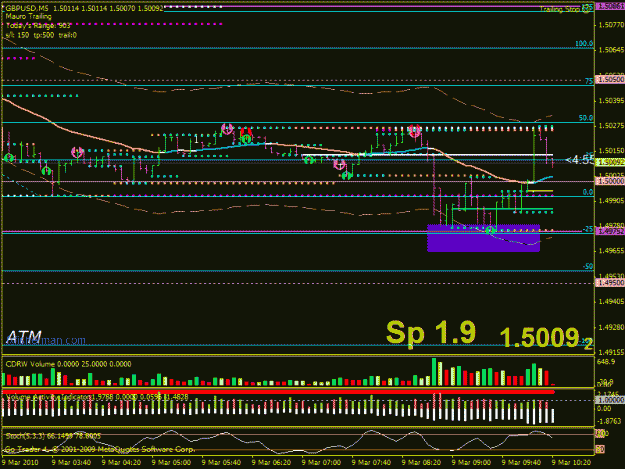Click the current price tag 1.50092
The height and width of the screenshot is (469, 625).
610,162
